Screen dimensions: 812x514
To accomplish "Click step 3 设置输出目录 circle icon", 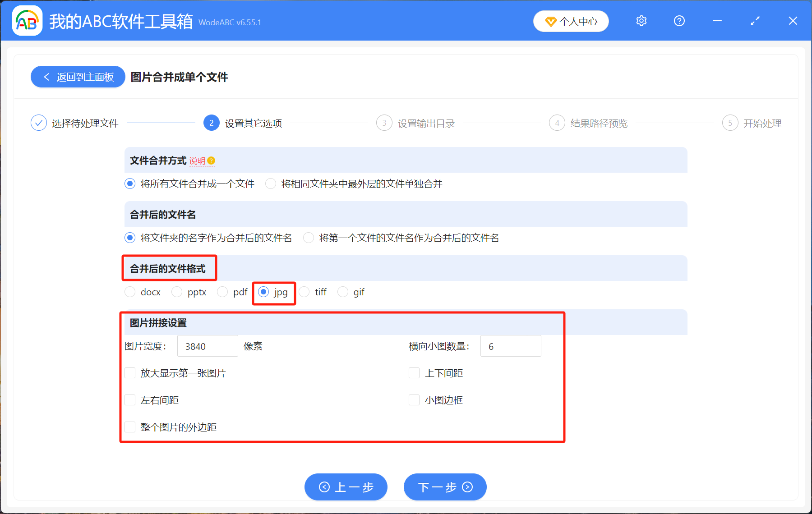I will coord(384,123).
